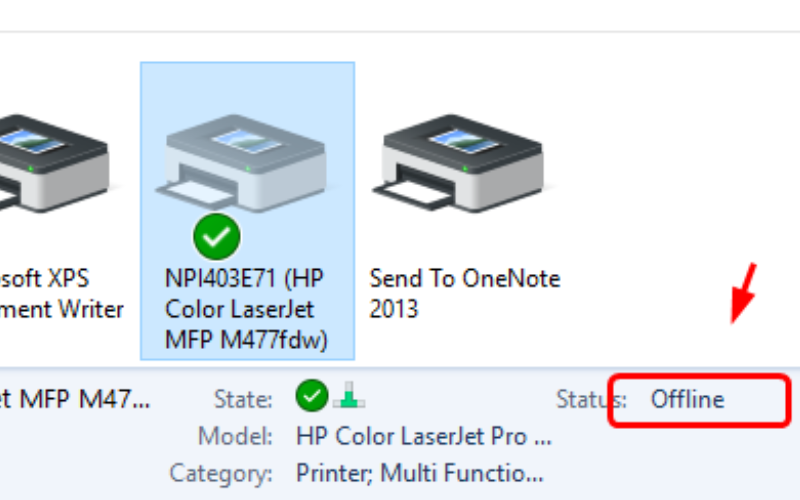Click the green check State icon in details pane
Image resolution: width=800 pixels, height=500 pixels.
(310, 398)
